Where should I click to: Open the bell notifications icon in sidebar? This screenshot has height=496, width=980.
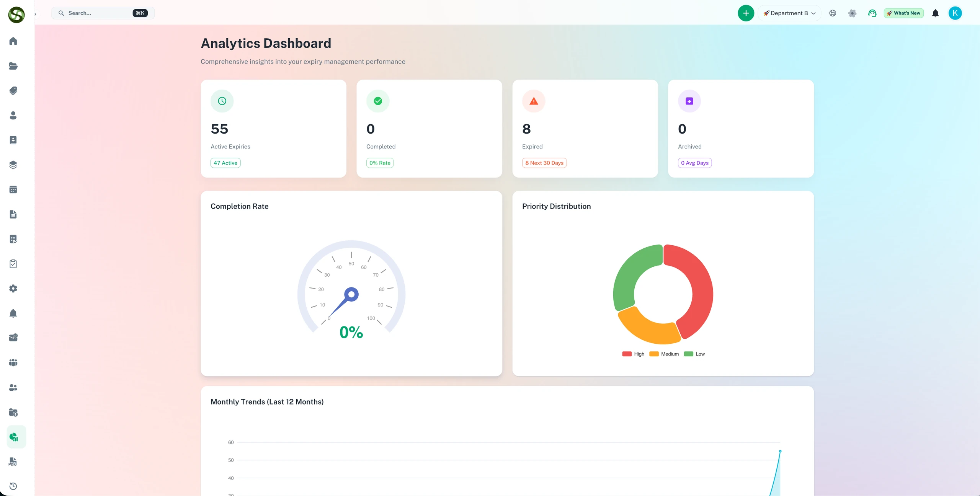[13, 313]
